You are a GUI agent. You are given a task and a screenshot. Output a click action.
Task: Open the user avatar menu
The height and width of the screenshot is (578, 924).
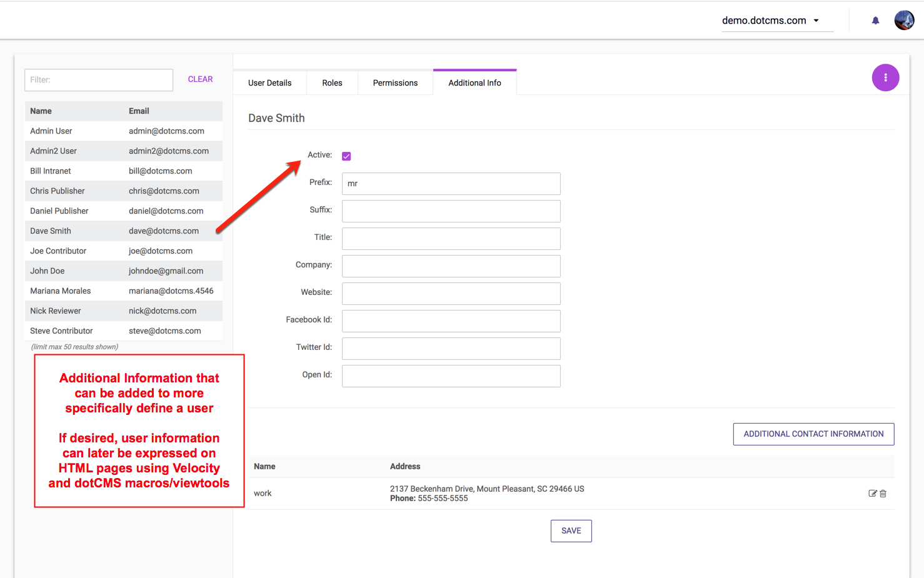(904, 21)
